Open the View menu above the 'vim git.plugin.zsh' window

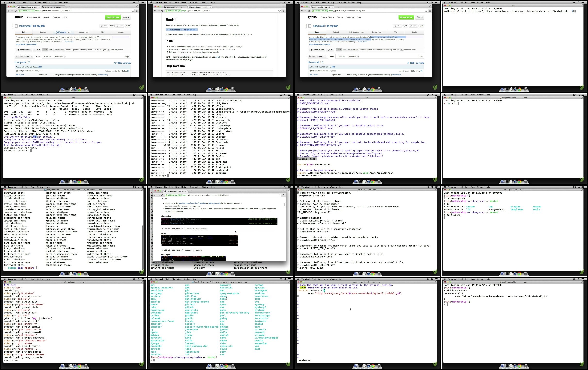coord(32,279)
